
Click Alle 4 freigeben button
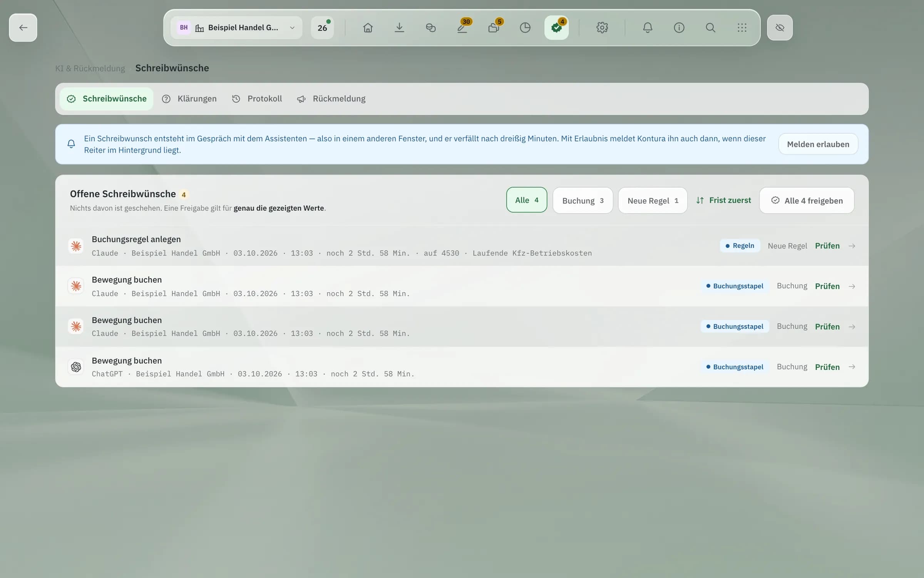click(x=807, y=200)
